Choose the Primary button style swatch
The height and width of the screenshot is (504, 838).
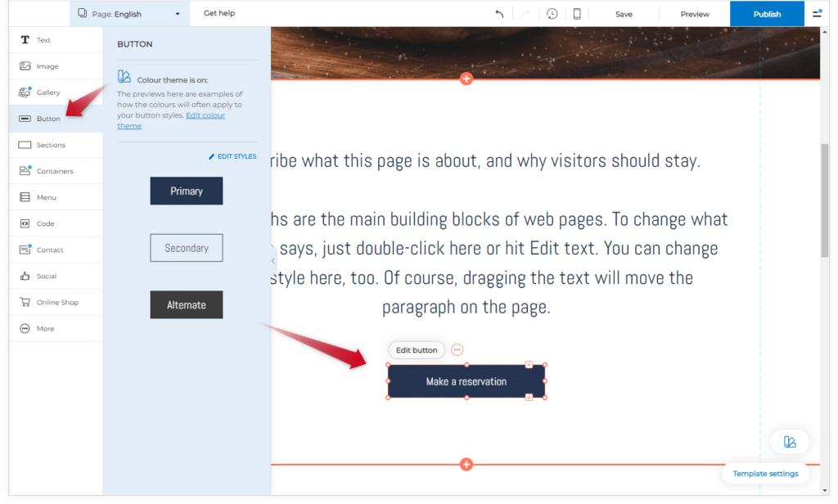pos(187,191)
